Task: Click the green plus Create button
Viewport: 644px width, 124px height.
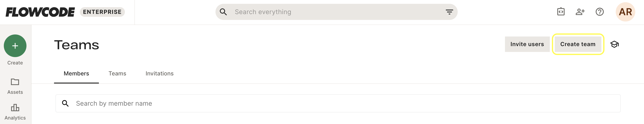Action: 15,46
